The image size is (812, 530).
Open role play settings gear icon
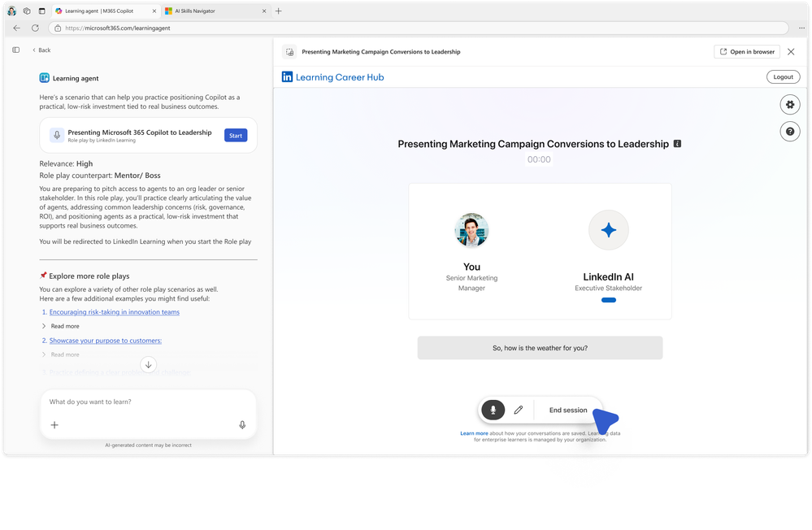(790, 105)
